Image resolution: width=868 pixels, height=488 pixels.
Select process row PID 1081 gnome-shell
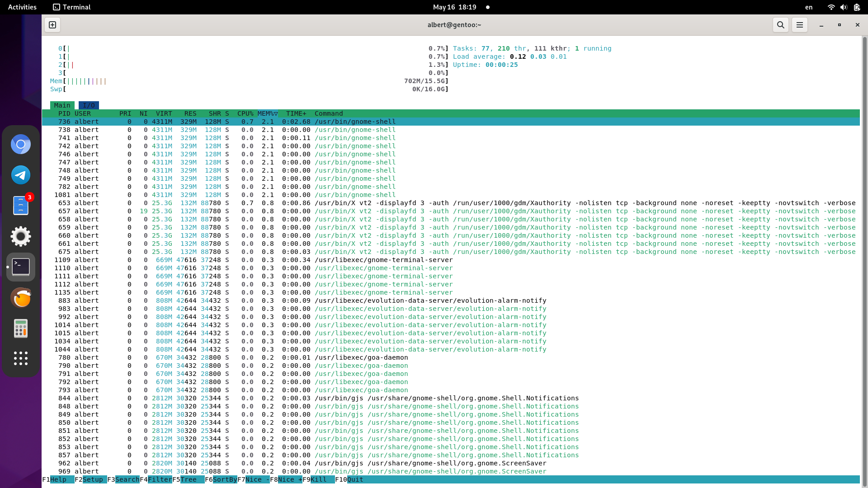coord(451,195)
